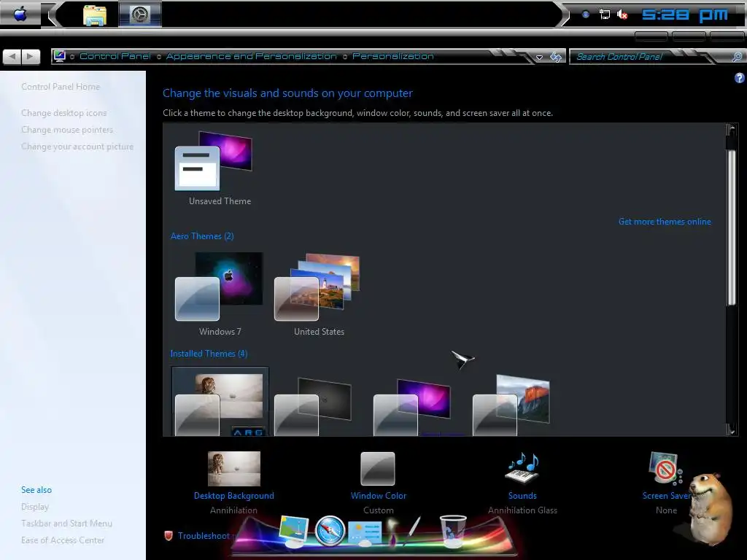Open the Apple logo start button
The width and height of the screenshot is (747, 560).
click(x=20, y=15)
